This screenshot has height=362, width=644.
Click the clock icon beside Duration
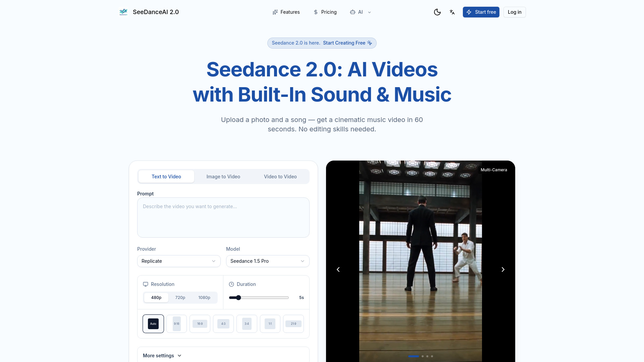[x=231, y=284]
